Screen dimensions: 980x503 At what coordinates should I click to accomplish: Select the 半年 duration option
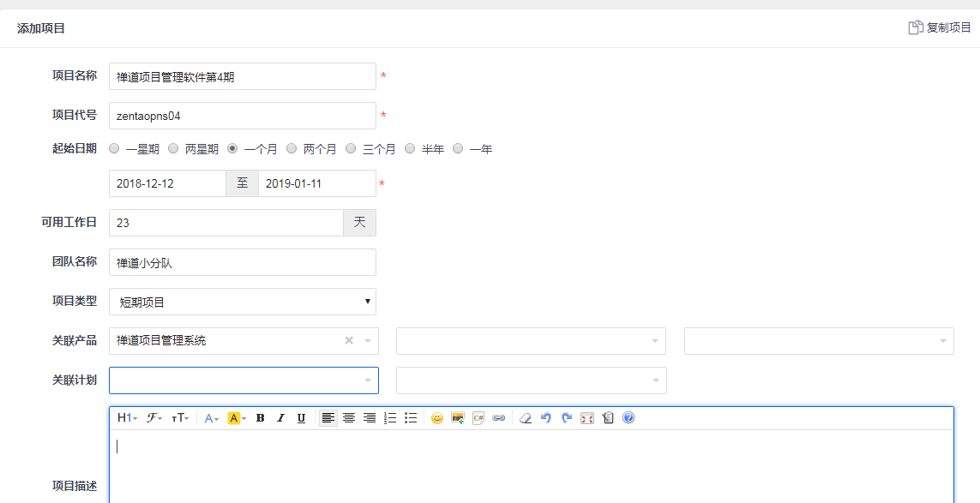410,149
